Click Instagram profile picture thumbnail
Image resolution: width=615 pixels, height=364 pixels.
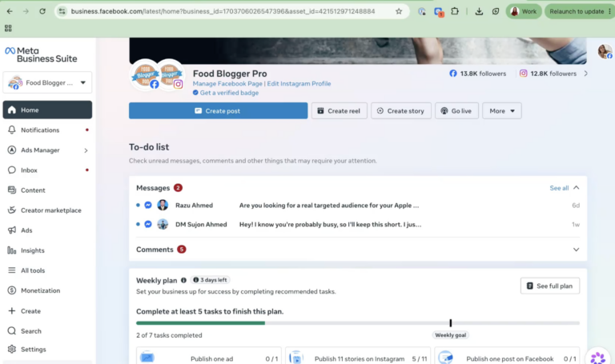click(x=171, y=75)
